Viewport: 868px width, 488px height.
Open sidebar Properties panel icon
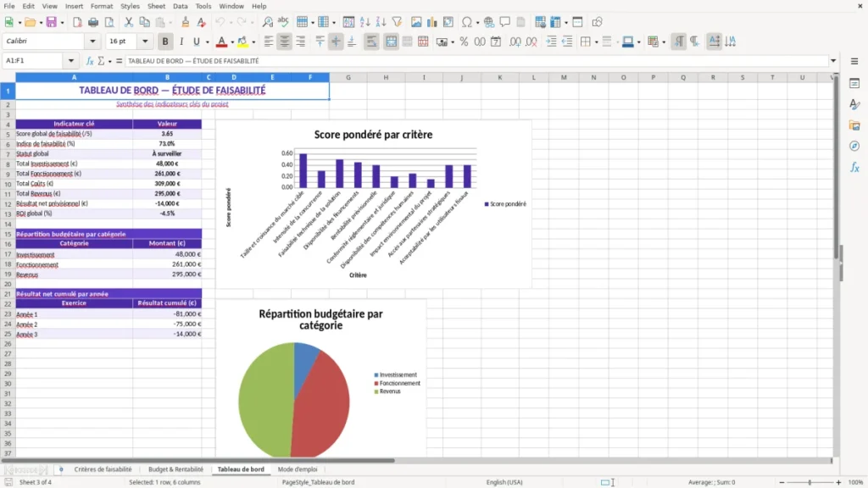pyautogui.click(x=854, y=83)
